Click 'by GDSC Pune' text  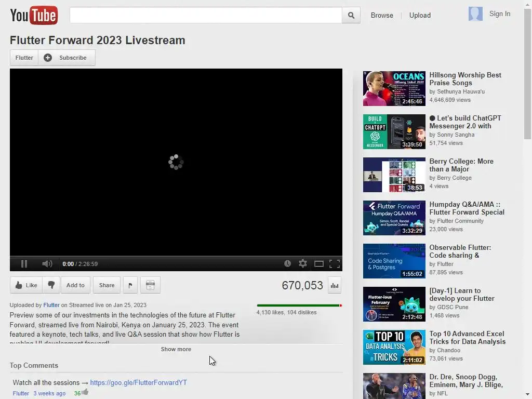(448, 307)
